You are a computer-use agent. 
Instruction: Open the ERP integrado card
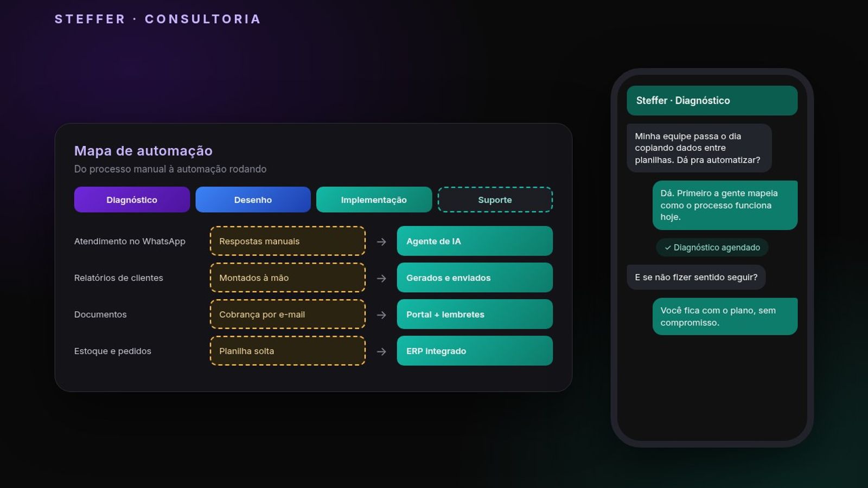click(475, 351)
